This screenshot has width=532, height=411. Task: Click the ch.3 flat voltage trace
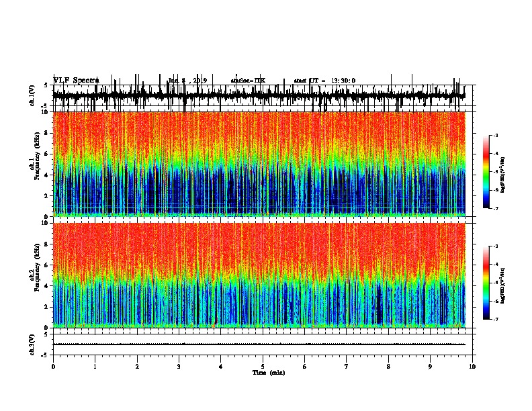tap(259, 345)
